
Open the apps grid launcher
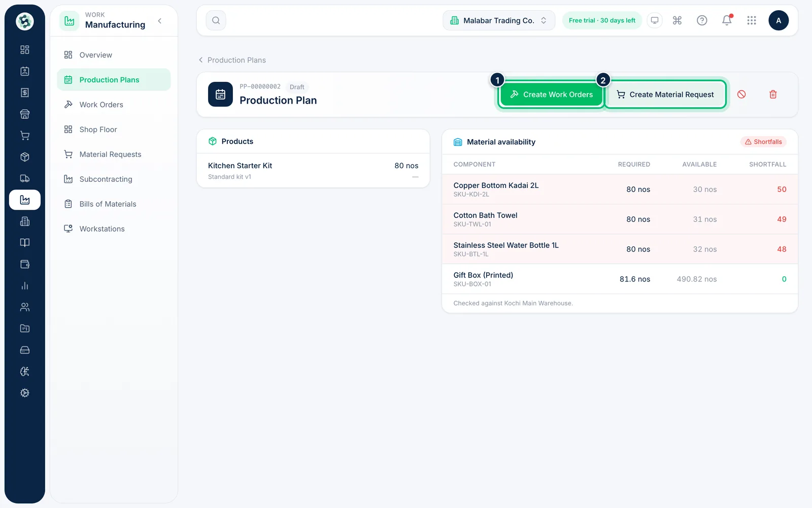(752, 20)
